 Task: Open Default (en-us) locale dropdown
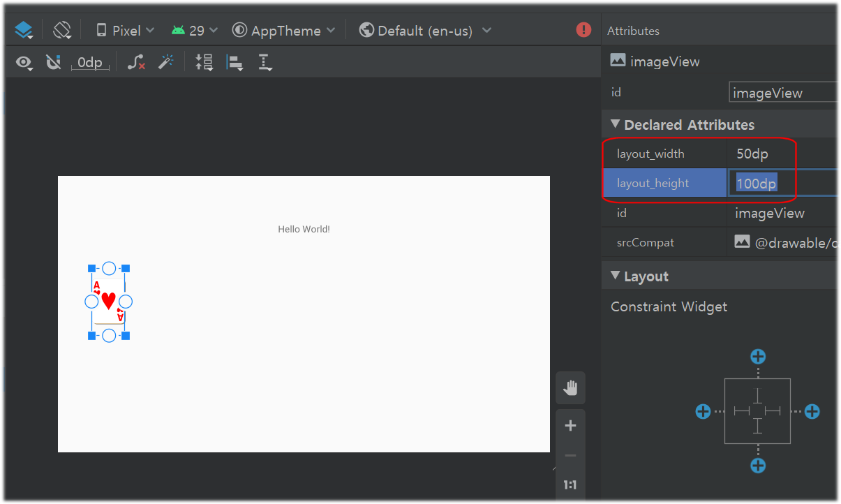pos(425,31)
